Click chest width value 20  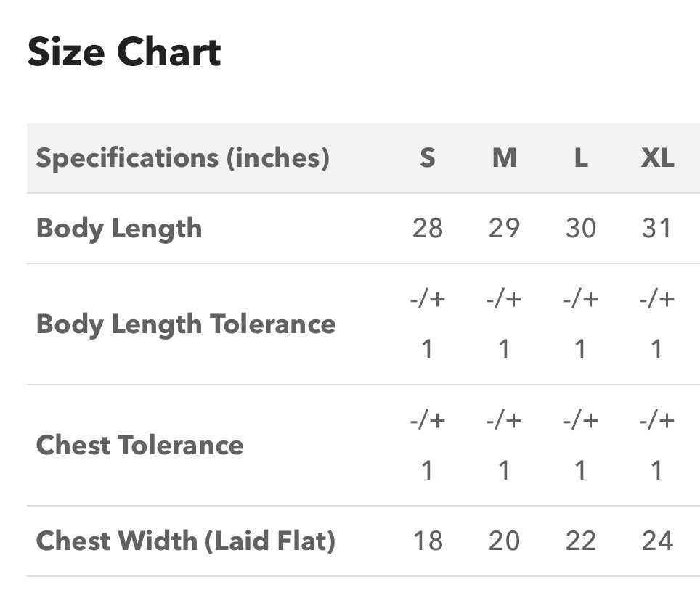504,541
